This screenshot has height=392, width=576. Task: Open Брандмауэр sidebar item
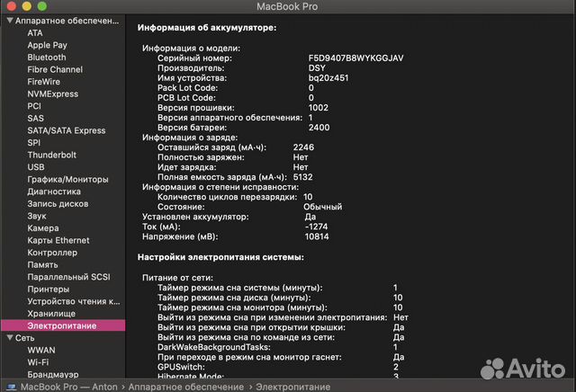(x=53, y=374)
